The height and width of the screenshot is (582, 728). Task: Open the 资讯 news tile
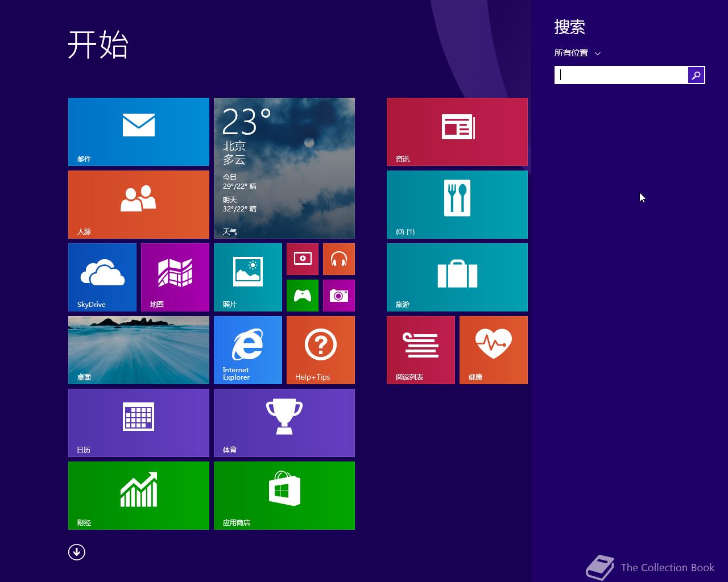pos(457,132)
